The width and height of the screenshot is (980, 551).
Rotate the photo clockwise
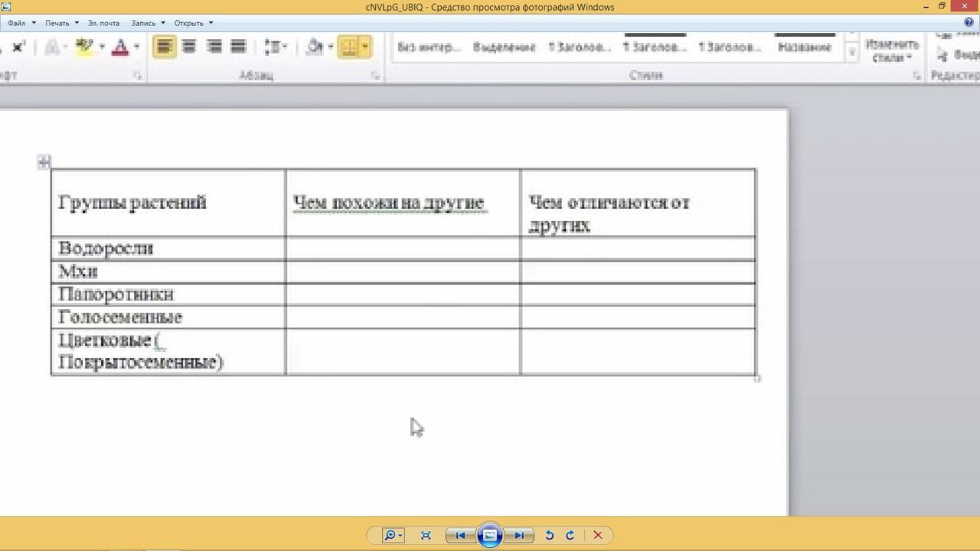[570, 536]
